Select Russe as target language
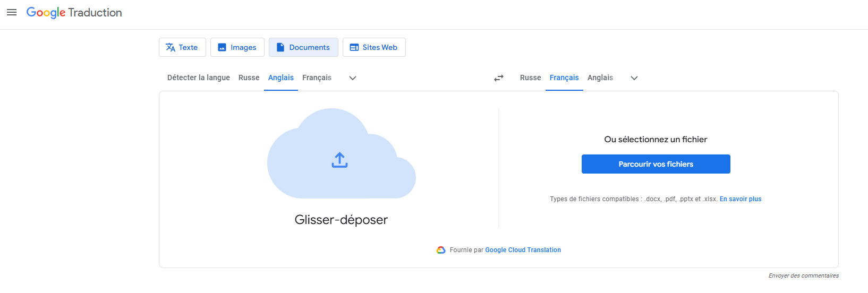Screen dimensions: 868x293 click(531, 77)
